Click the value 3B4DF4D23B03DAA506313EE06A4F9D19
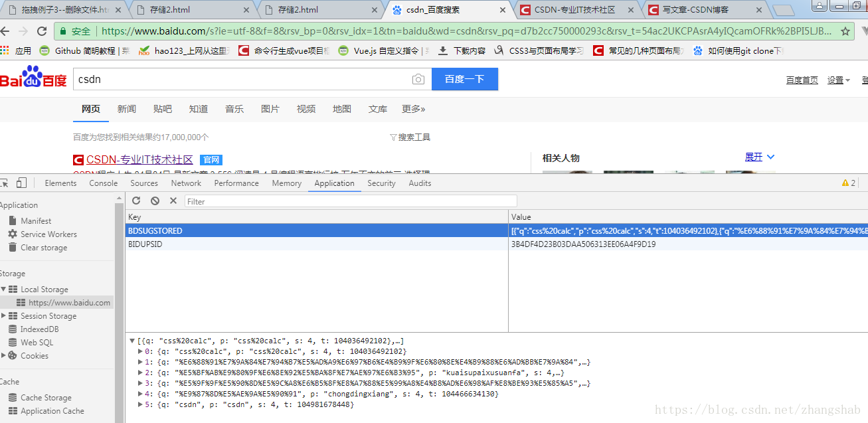 coord(583,244)
